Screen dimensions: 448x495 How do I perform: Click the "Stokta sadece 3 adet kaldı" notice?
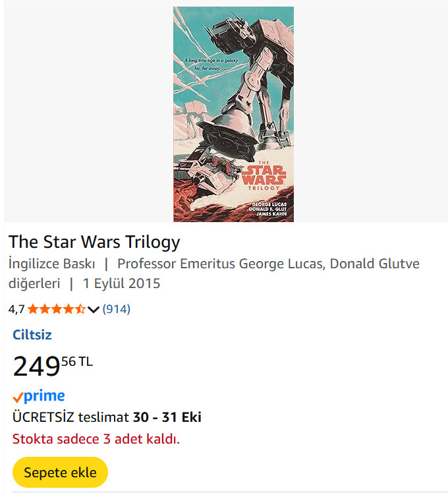click(x=96, y=439)
